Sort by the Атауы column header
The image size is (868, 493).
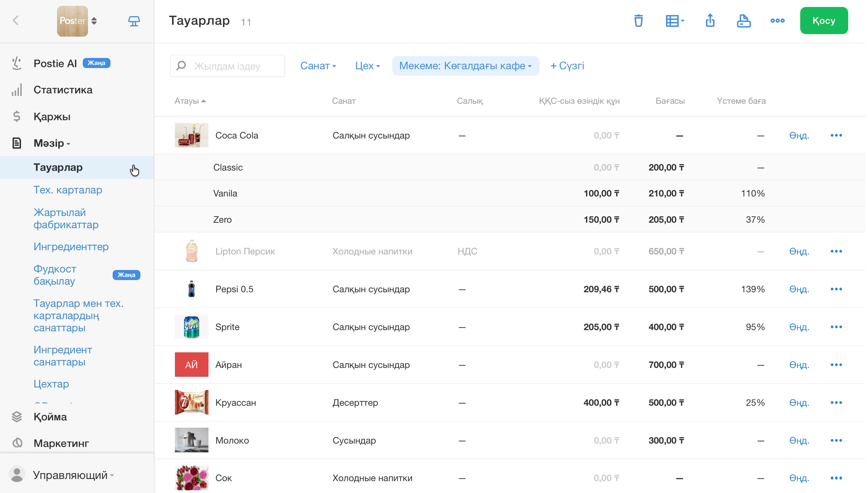point(190,101)
